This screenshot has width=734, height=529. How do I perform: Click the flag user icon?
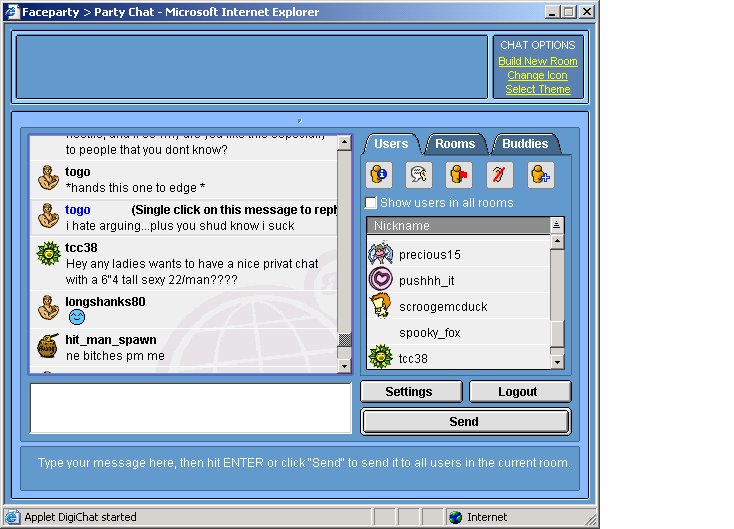459,175
